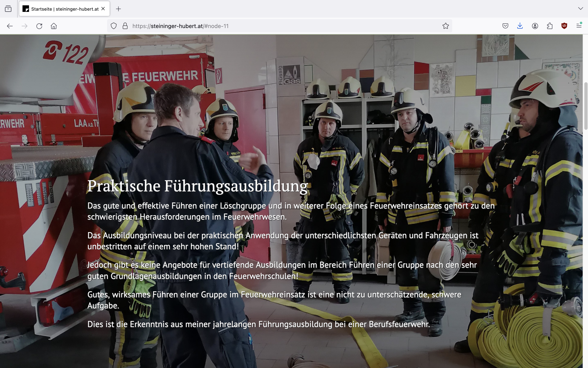
Task: View site security padlock info
Action: click(x=125, y=26)
